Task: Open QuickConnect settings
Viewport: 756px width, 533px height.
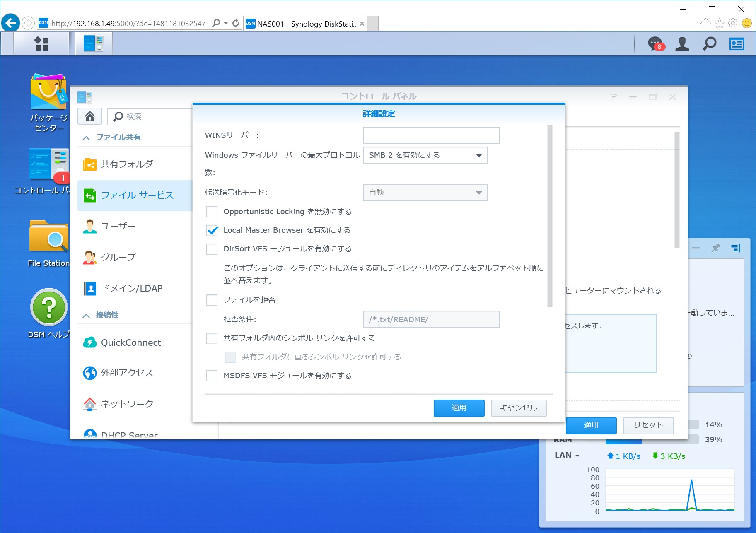Action: (130, 342)
